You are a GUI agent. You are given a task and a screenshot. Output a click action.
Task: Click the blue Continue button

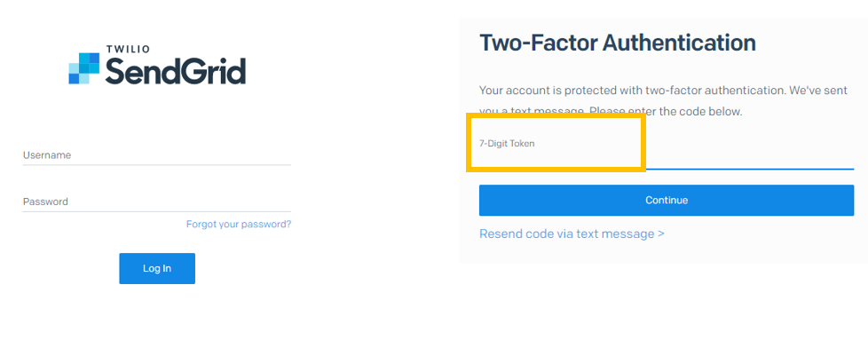click(667, 201)
